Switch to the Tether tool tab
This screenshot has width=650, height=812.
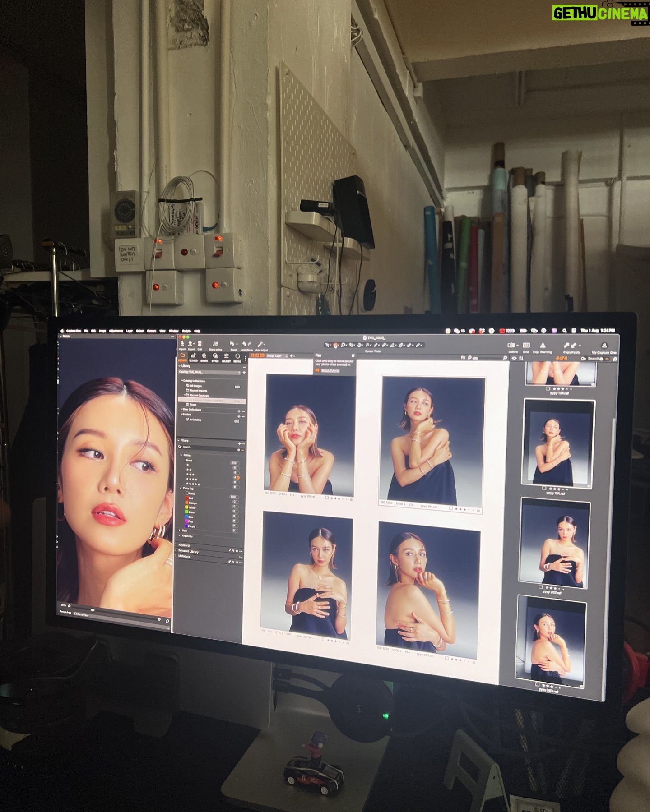coord(193,357)
